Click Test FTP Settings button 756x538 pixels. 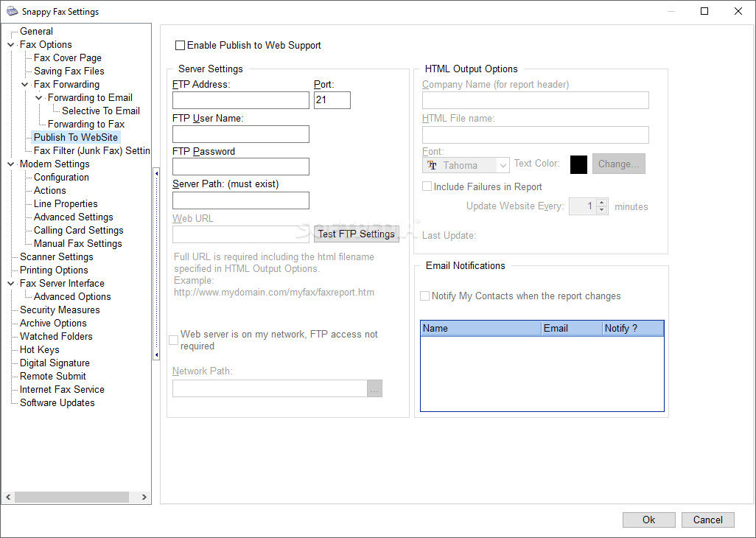[357, 234]
